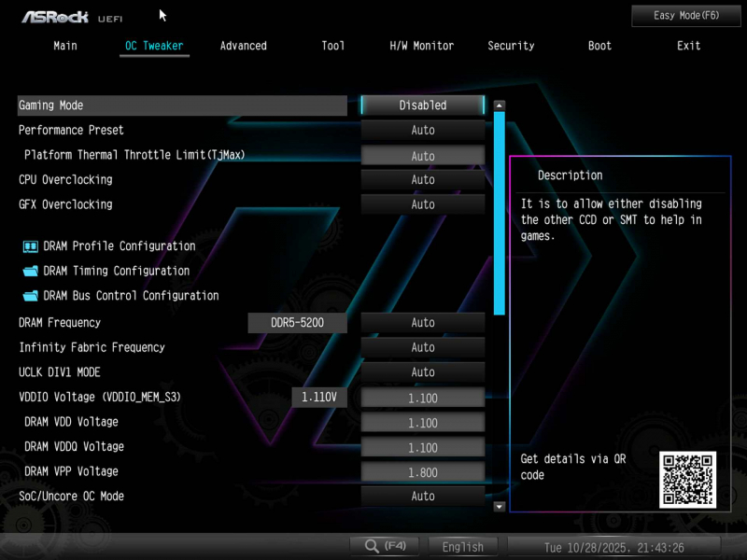747x560 pixels.
Task: Open DRAM Profile Configuration memory icon
Action: (30, 246)
